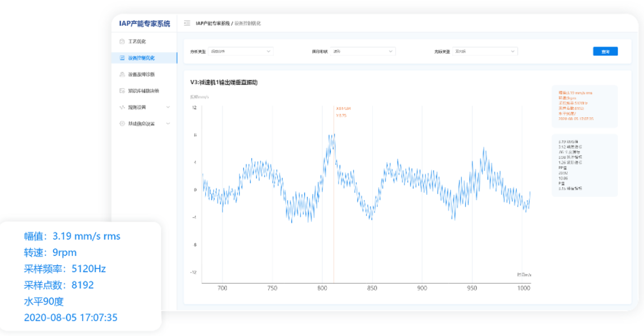The image size is (644, 336).
Task: Click the waveform icon in the sidebar
Action: 122,107
